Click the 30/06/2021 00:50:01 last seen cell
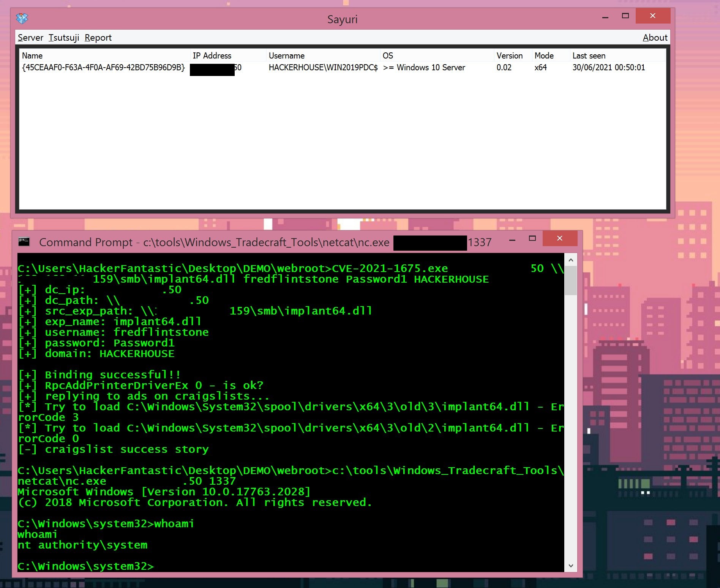This screenshot has width=720, height=588. click(x=609, y=68)
